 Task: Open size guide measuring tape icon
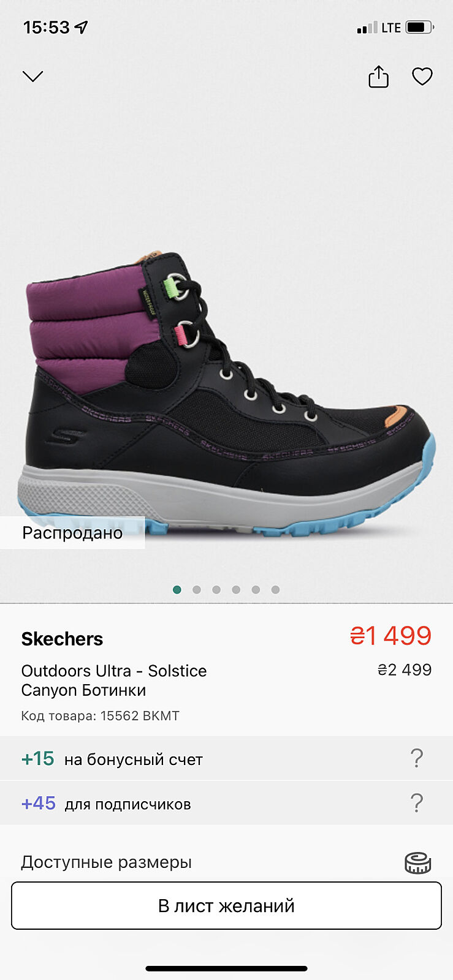[x=418, y=862]
